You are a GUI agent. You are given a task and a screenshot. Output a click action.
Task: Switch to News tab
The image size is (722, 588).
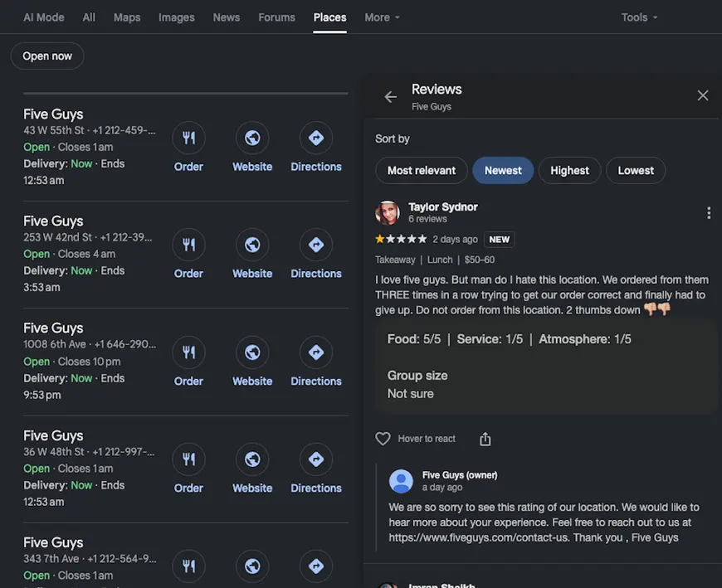click(x=226, y=17)
